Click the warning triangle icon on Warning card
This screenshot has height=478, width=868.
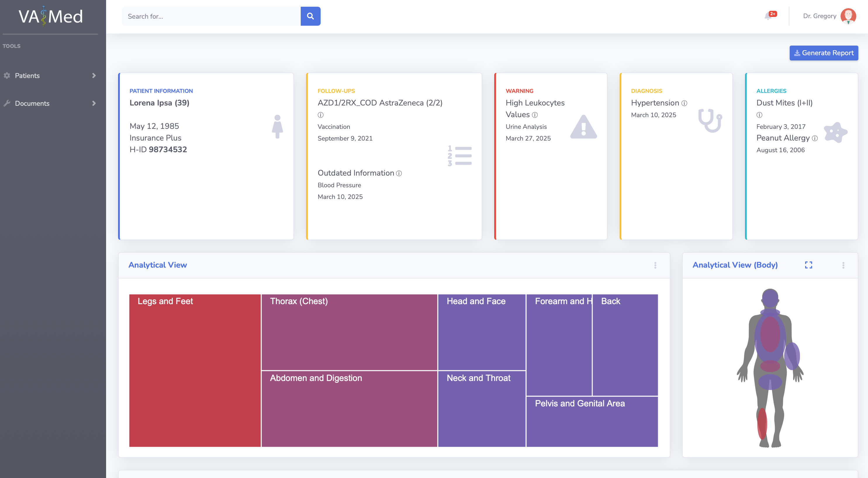pos(583,127)
